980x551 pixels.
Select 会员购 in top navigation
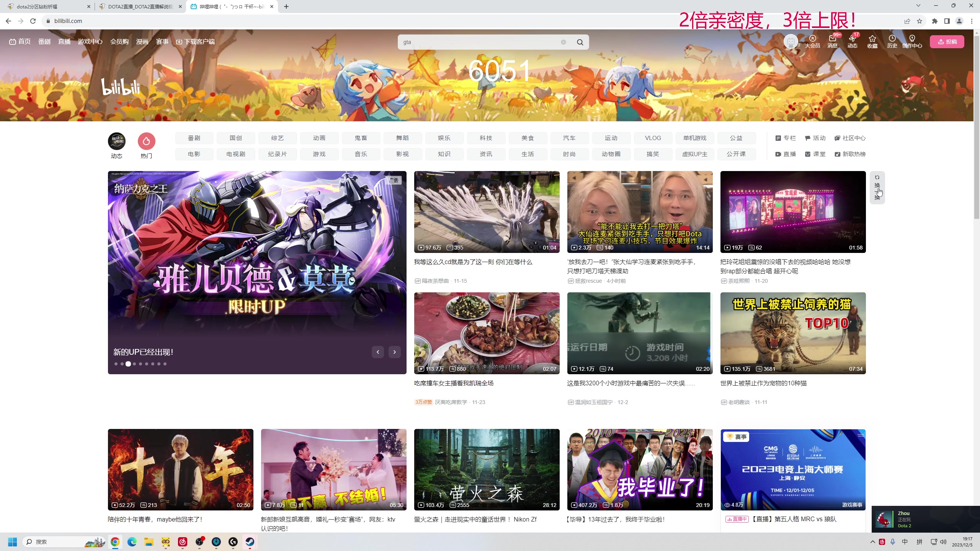pyautogui.click(x=119, y=42)
